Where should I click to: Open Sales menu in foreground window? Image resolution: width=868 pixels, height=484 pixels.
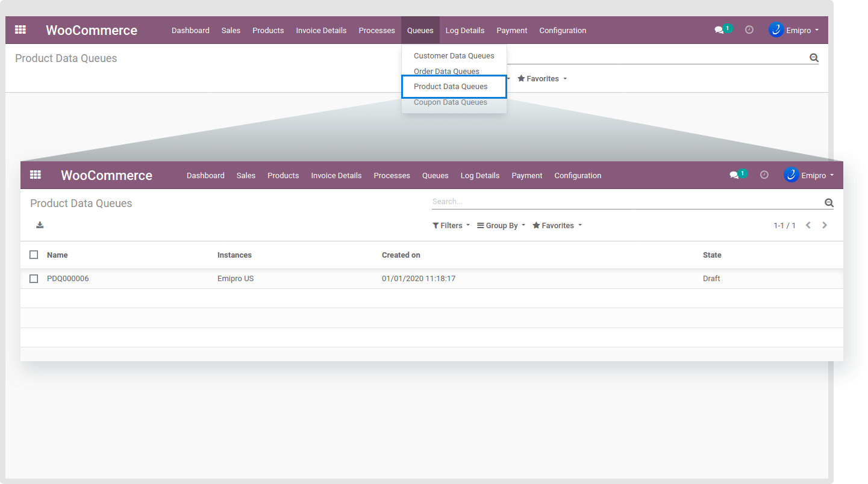point(246,176)
